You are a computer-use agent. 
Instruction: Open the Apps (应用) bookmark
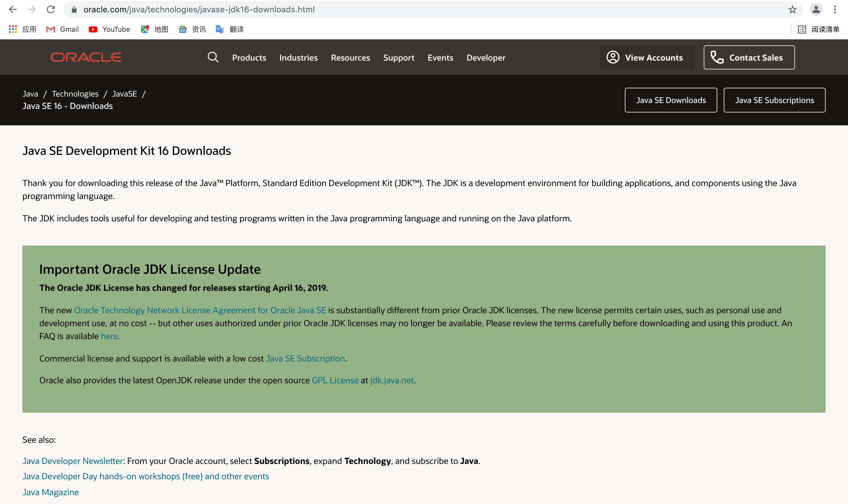click(22, 29)
